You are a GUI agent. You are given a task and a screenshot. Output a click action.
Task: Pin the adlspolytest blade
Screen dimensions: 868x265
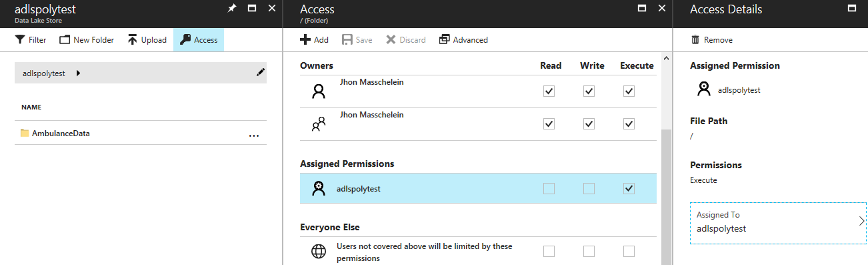(231, 9)
